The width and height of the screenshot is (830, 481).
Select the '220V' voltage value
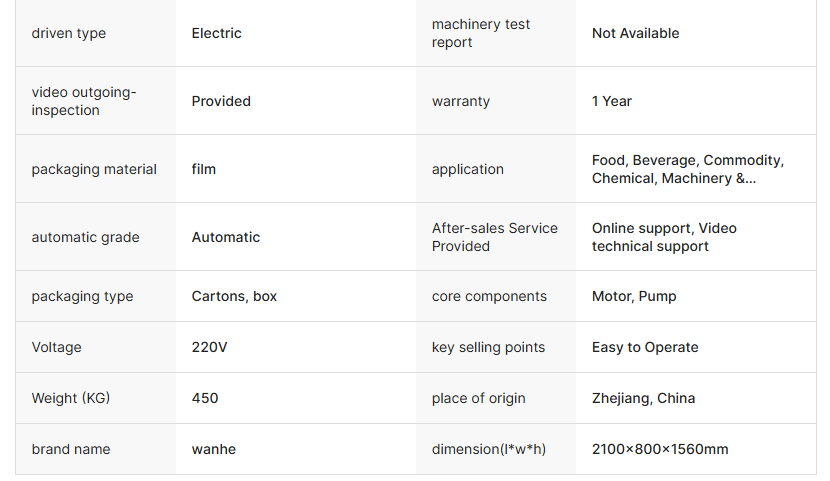pos(210,347)
